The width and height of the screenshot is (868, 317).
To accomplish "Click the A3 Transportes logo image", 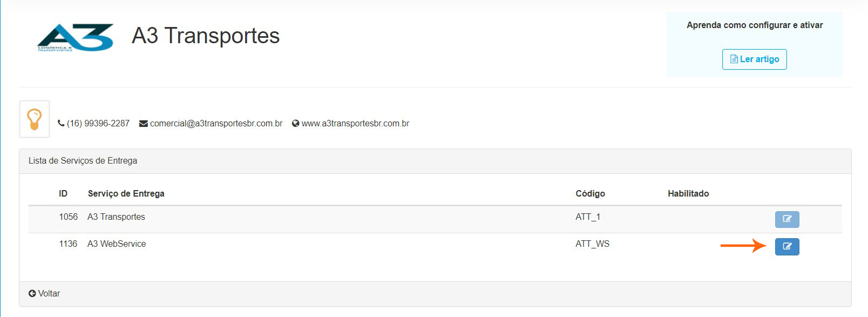I will (x=75, y=37).
